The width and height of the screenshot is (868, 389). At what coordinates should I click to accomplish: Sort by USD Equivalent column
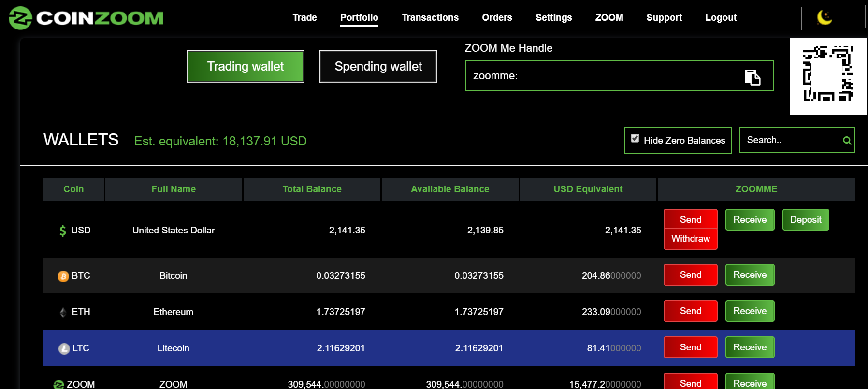pos(588,189)
